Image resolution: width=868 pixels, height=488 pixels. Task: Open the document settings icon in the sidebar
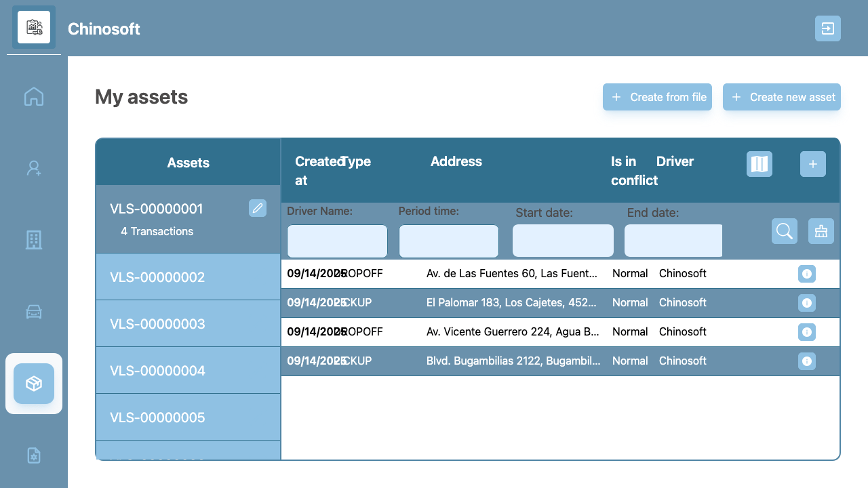(x=34, y=455)
